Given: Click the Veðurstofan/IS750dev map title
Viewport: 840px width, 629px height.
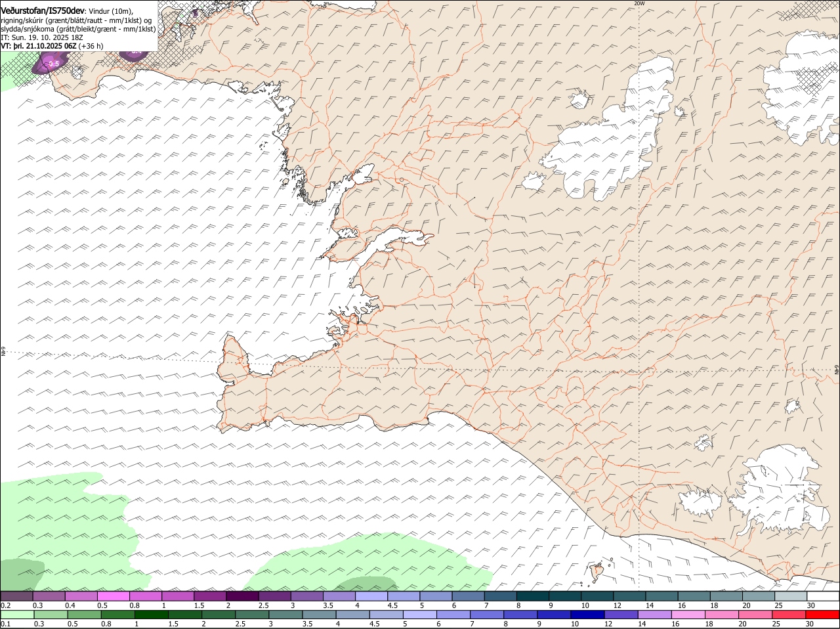Looking at the screenshot, I should (x=43, y=11).
